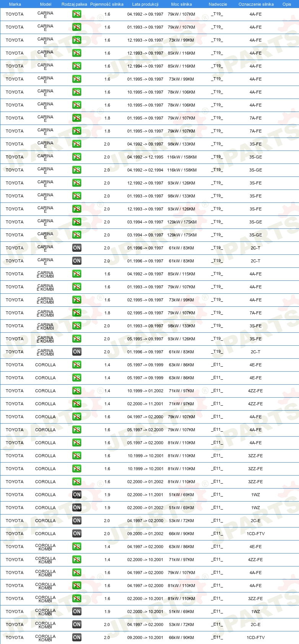Click the Rodzaj paliwa column header
Image resolution: width=299 pixels, height=644 pixels.
(x=74, y=4)
